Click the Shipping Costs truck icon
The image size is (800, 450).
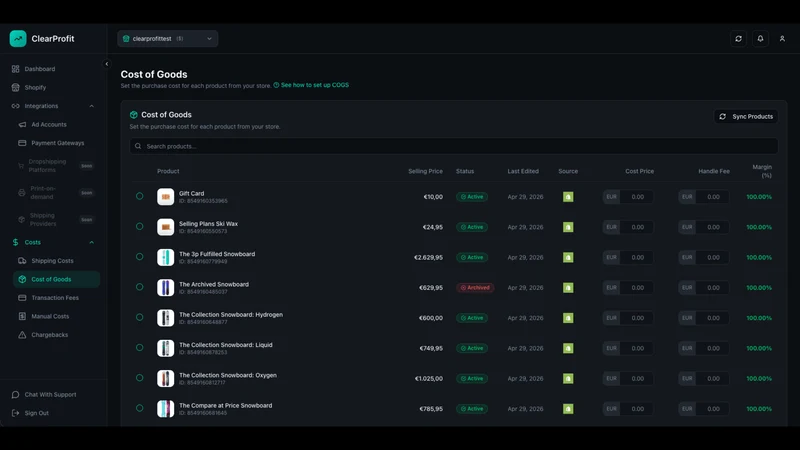(22, 261)
